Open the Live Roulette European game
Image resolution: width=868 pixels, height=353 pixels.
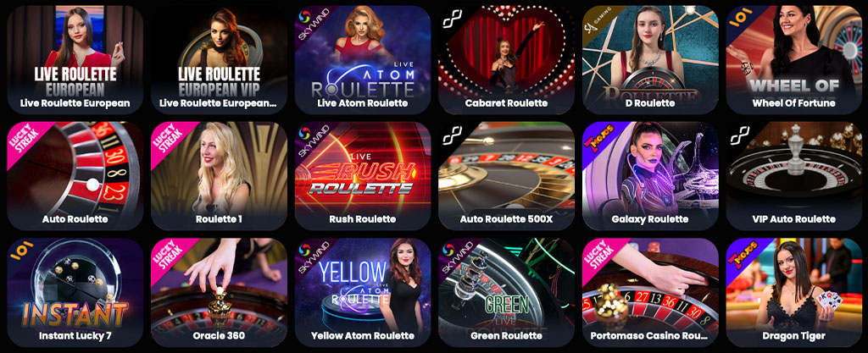pyautogui.click(x=75, y=59)
